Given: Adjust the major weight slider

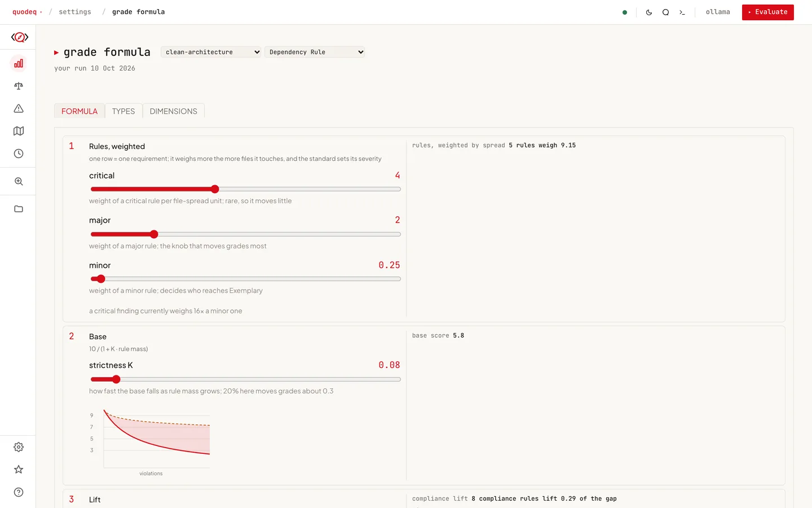Looking at the screenshot, I should 245,234.
